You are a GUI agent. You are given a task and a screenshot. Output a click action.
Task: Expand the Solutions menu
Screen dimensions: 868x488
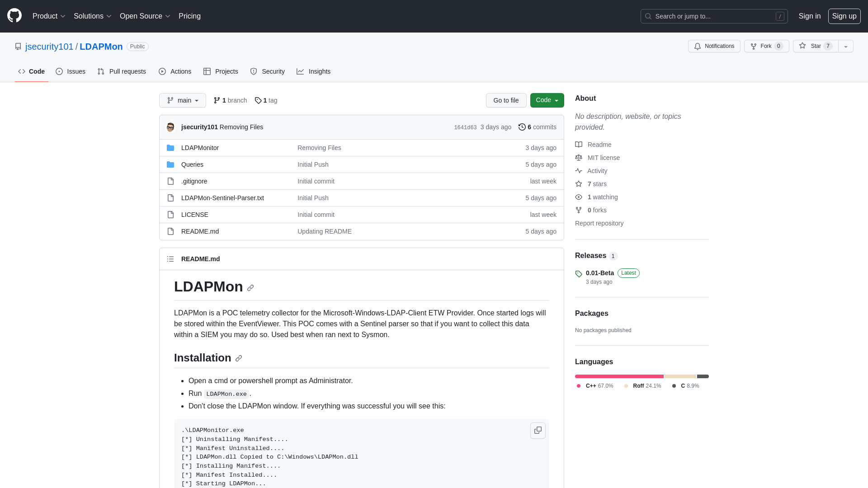92,16
